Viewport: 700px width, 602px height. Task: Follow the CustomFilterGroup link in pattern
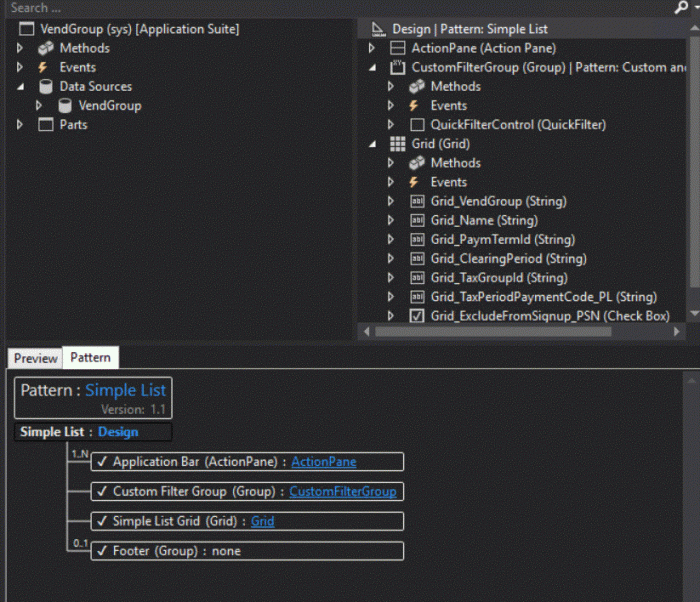(343, 492)
